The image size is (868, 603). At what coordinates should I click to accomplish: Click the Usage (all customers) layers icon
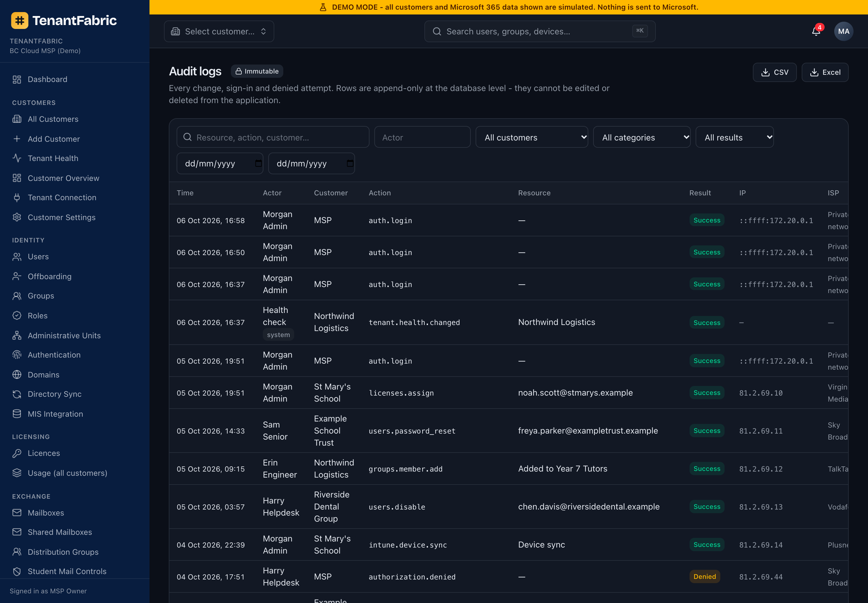17,473
